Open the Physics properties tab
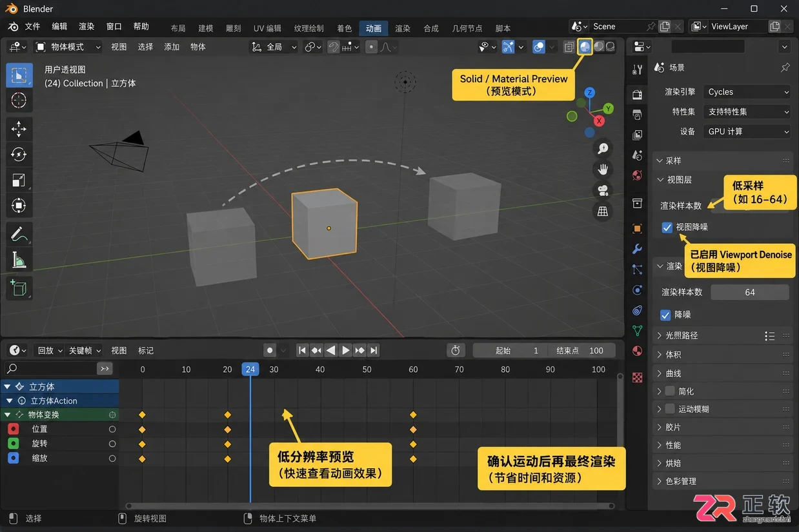Viewport: 799px width, 532px height. point(637,290)
